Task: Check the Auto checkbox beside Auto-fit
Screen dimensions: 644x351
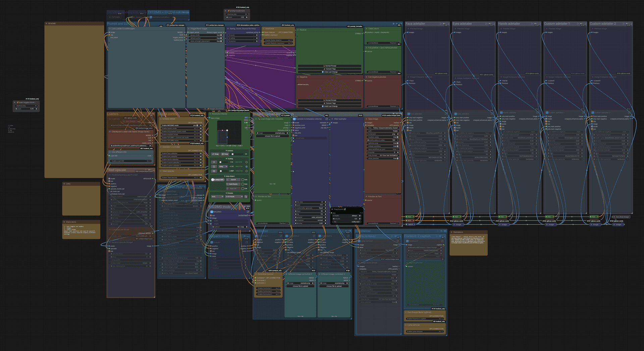Action: (x=243, y=180)
